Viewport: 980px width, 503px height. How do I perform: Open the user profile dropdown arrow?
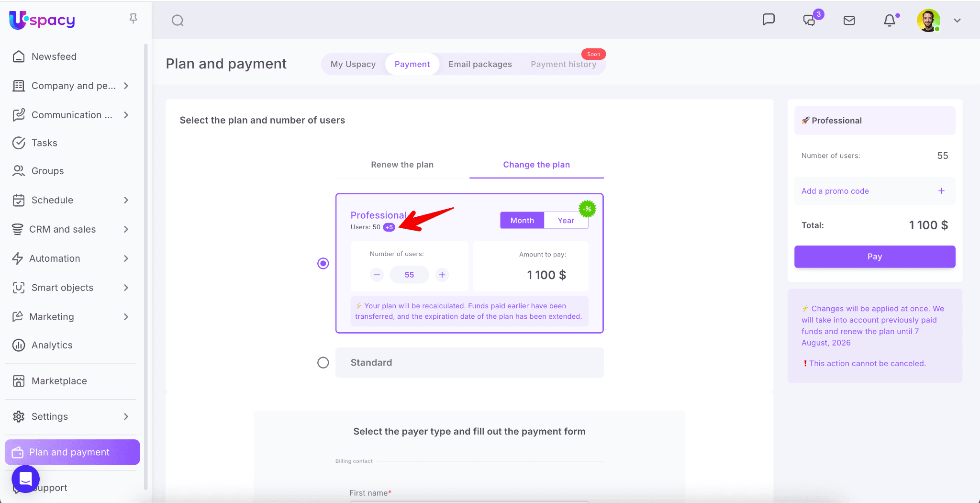coord(957,21)
